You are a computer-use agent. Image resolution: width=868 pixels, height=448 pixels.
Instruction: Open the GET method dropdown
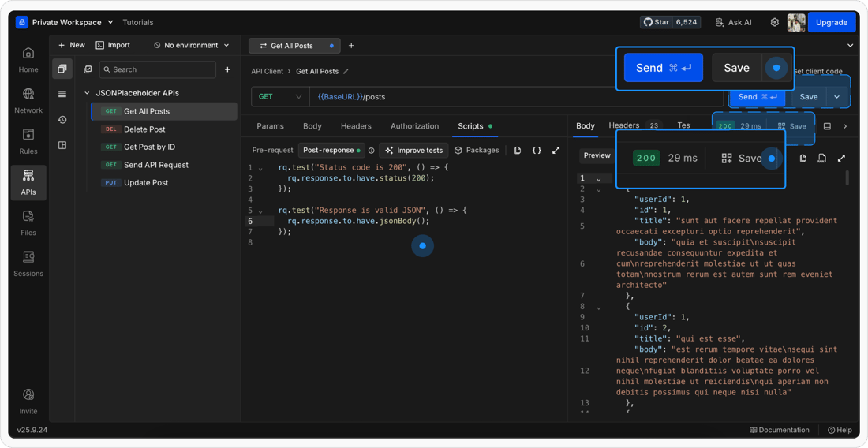[x=280, y=97]
